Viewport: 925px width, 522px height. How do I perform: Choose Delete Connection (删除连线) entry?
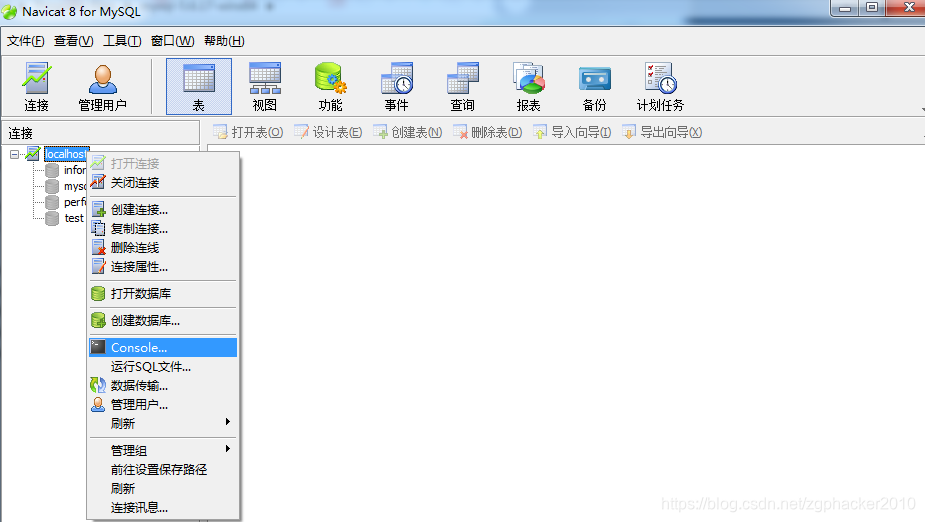click(x=163, y=248)
